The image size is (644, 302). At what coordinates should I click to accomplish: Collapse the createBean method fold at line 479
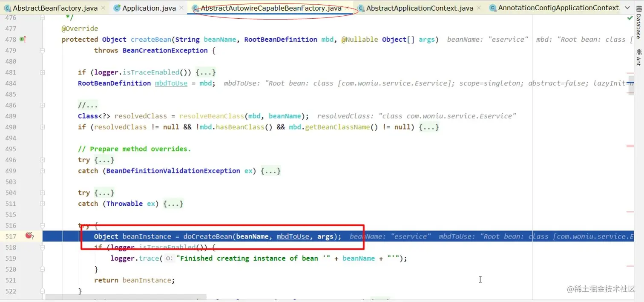click(x=43, y=50)
